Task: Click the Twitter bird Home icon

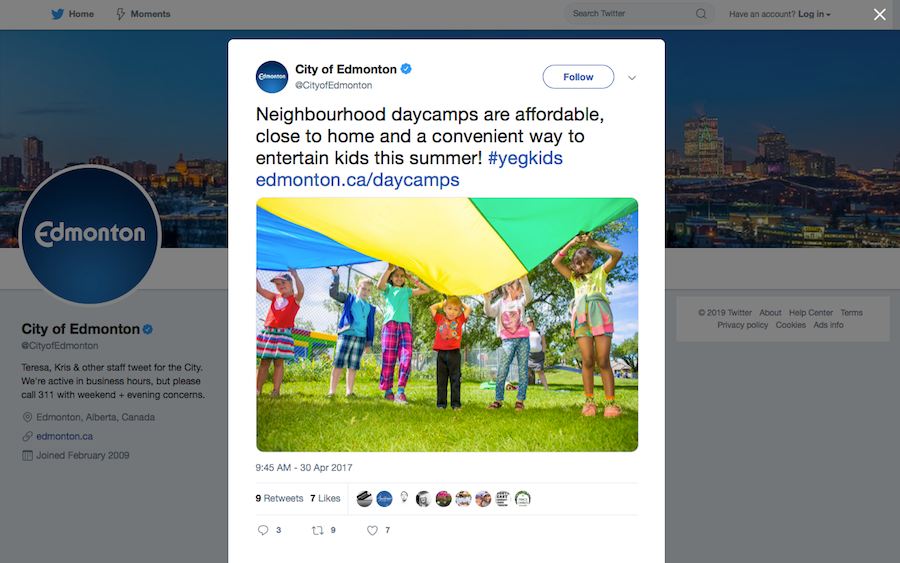Action: pyautogui.click(x=57, y=14)
